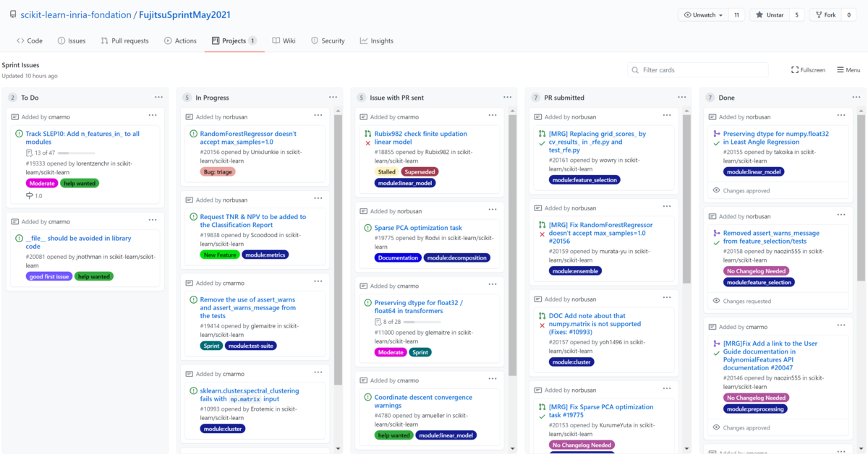This screenshot has width=868, height=457.
Task: Open the Pull requests tab
Action: pos(124,41)
